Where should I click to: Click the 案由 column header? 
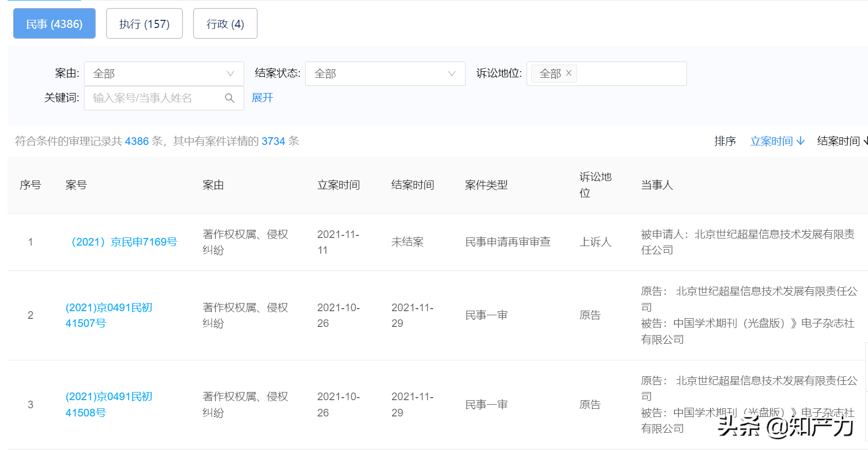point(213,185)
